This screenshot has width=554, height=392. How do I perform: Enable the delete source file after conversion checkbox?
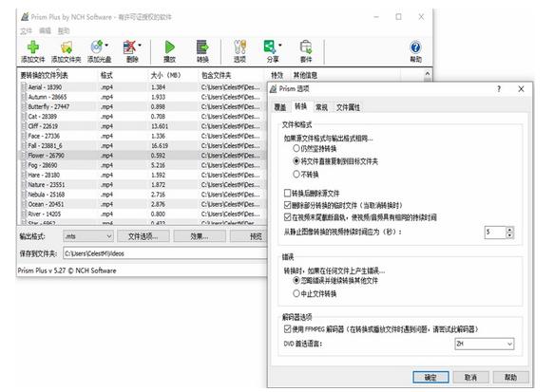[287, 193]
